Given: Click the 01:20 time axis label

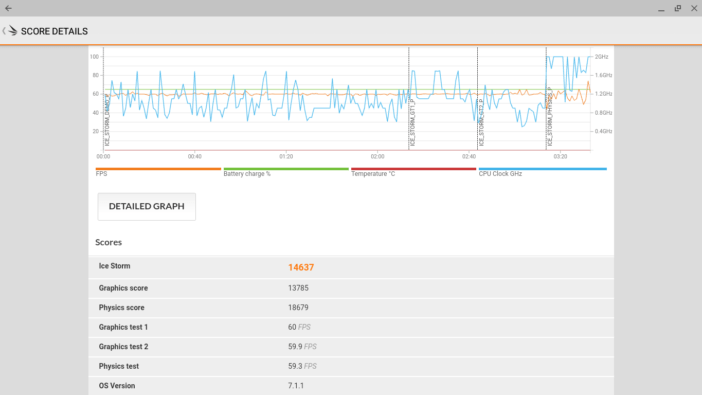Looking at the screenshot, I should (286, 157).
